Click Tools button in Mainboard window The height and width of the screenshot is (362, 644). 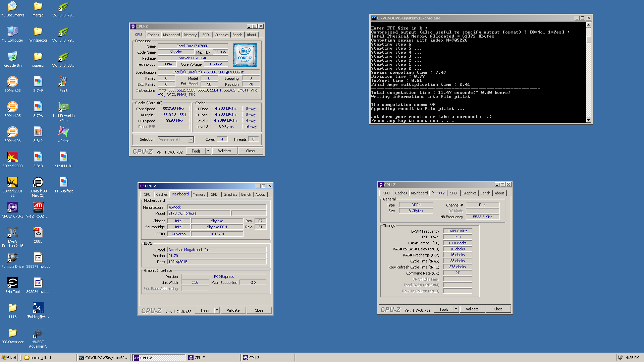[205, 310]
